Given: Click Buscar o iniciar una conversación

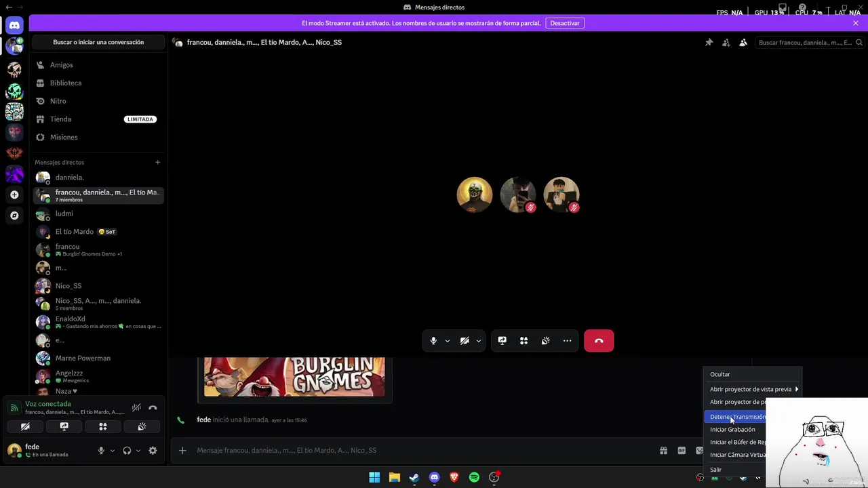Looking at the screenshot, I should pos(98,42).
